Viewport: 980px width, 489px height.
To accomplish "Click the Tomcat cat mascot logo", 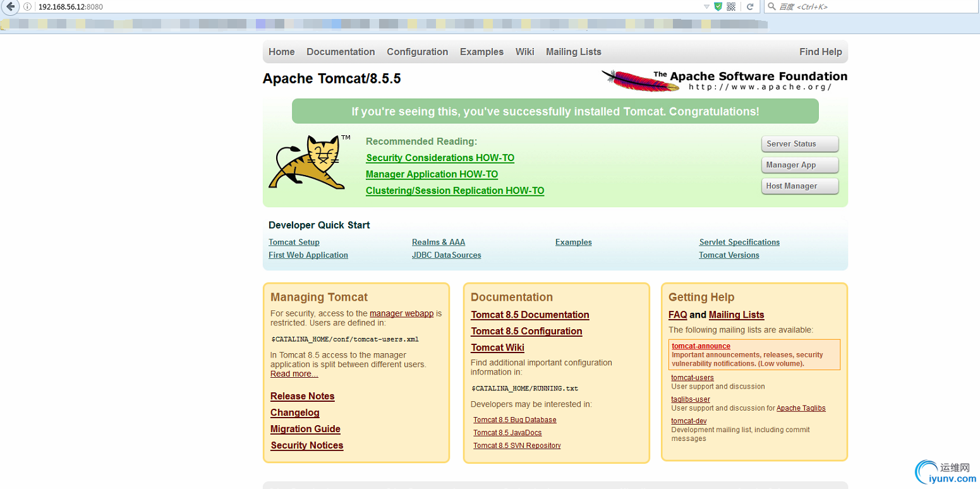I will (310, 162).
